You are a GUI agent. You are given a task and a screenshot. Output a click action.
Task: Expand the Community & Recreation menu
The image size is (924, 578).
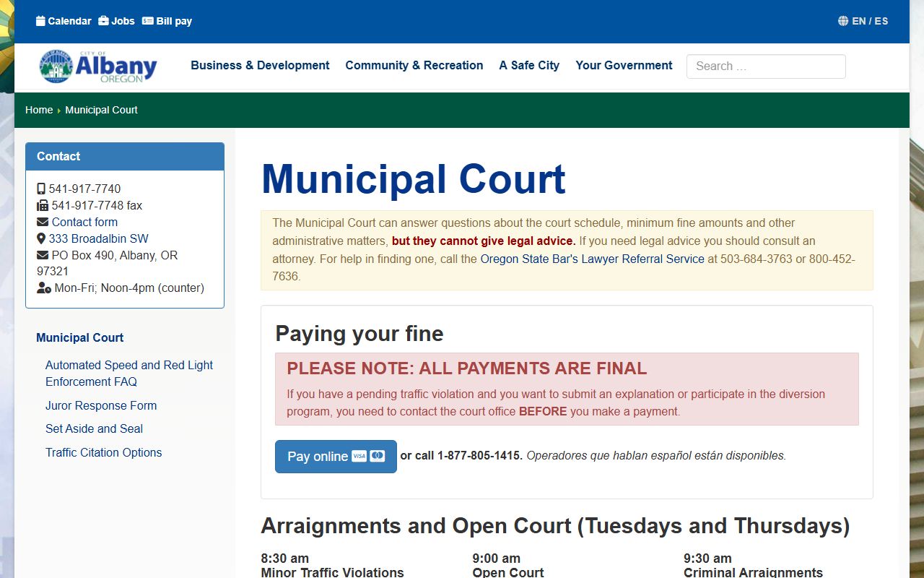(x=414, y=65)
